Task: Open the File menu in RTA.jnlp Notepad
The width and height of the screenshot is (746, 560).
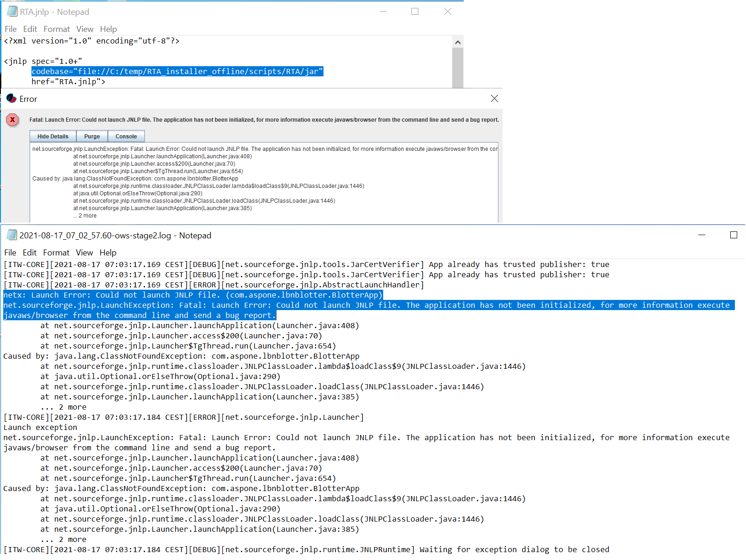Action: [10, 29]
